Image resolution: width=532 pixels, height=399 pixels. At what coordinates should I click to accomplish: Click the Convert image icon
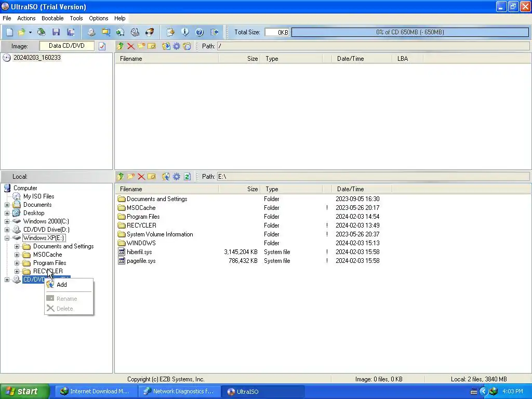[x=121, y=32]
